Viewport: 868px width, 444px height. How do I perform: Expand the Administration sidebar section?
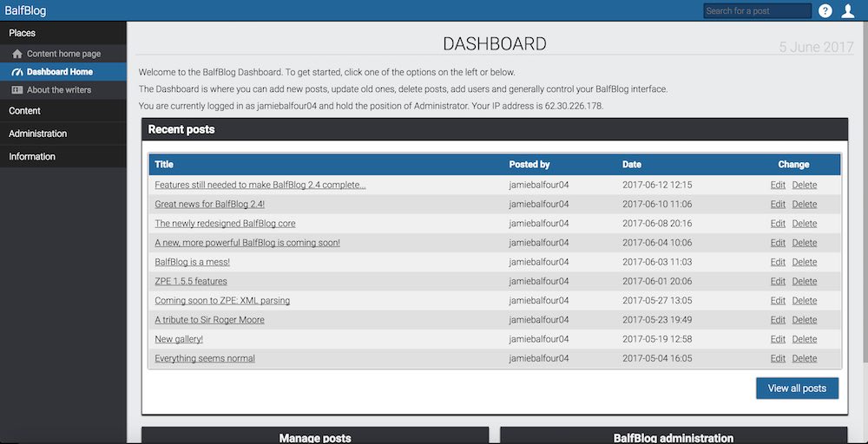click(37, 134)
